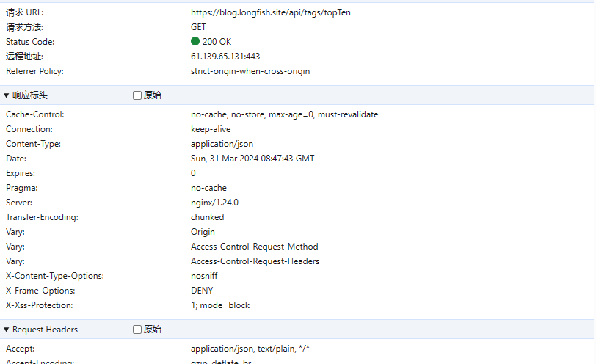Click the Request Headers section title
The image size is (596, 364).
(x=45, y=330)
